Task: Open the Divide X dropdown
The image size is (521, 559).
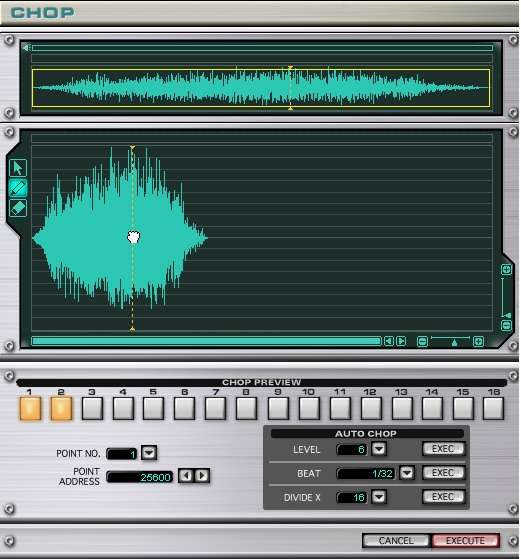Action: click(x=379, y=497)
